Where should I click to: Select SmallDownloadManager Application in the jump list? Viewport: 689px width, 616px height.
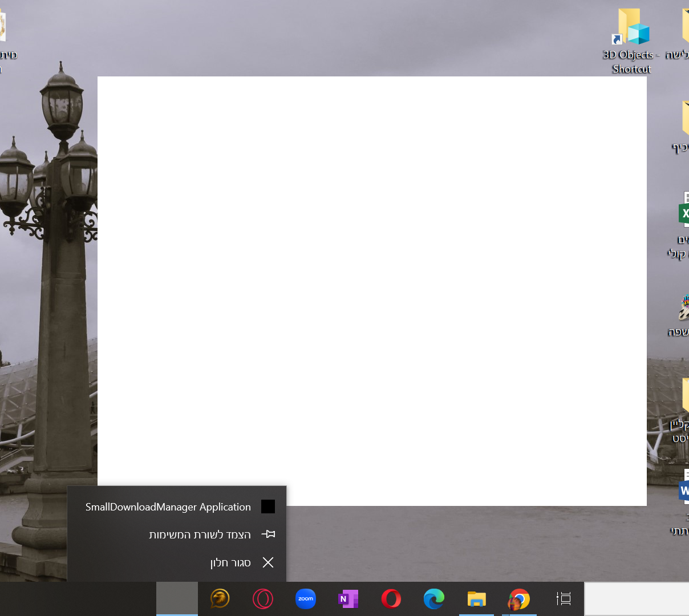click(x=168, y=506)
